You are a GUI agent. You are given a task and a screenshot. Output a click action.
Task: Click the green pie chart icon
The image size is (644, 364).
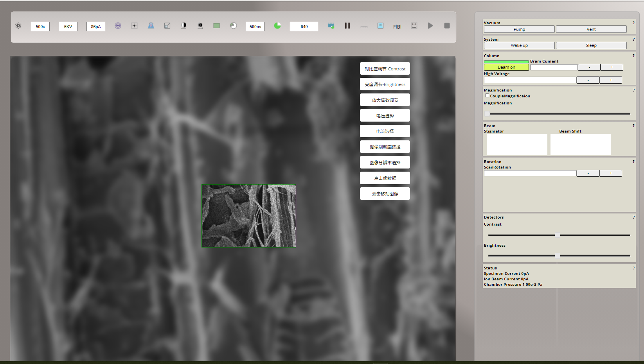(277, 26)
